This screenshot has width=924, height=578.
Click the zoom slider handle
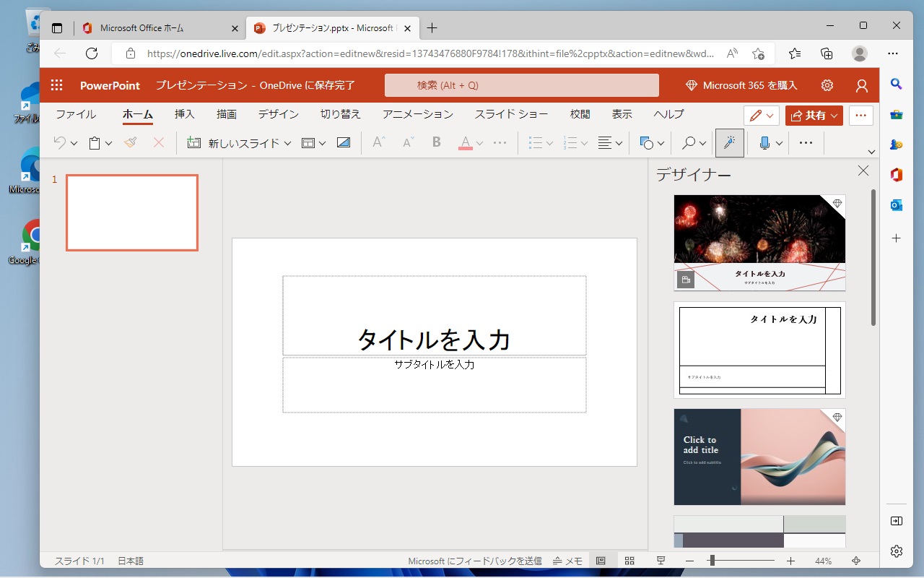[711, 561]
